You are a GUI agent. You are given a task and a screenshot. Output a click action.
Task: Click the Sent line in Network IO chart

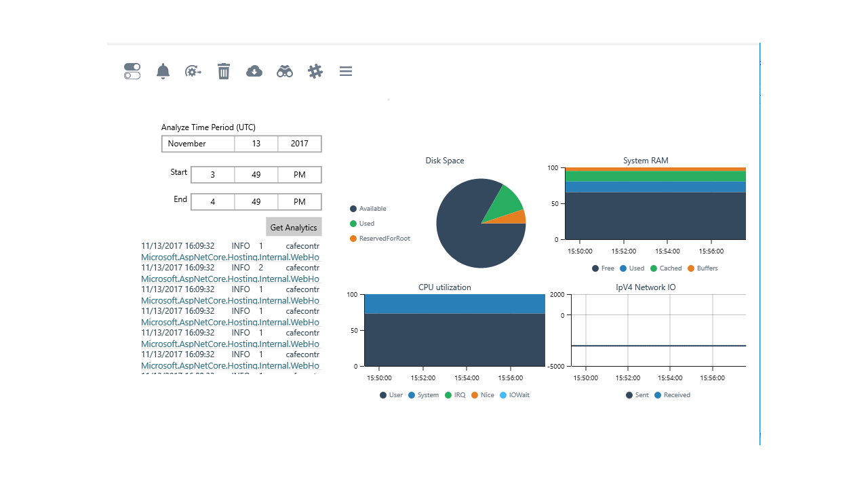tap(658, 346)
